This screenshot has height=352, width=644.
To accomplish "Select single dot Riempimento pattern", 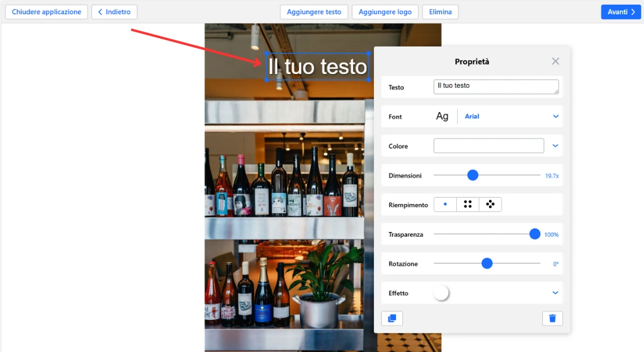I will [445, 205].
